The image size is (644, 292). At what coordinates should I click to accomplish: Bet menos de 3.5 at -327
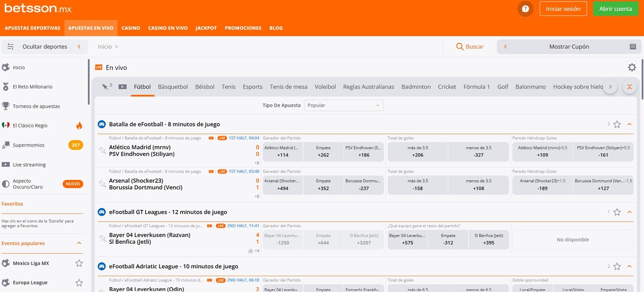coord(479,152)
